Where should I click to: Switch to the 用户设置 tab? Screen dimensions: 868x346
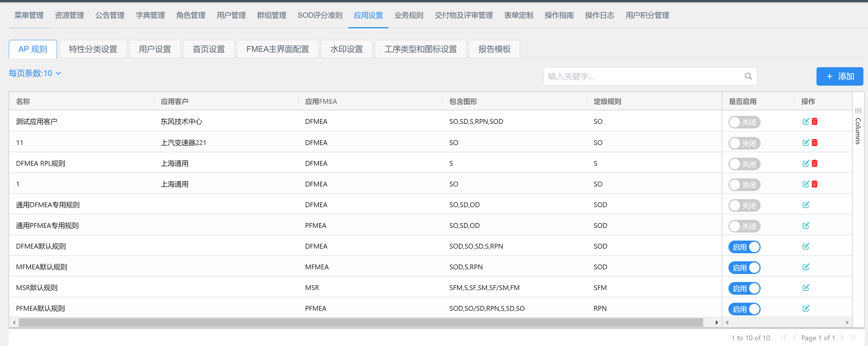point(155,49)
